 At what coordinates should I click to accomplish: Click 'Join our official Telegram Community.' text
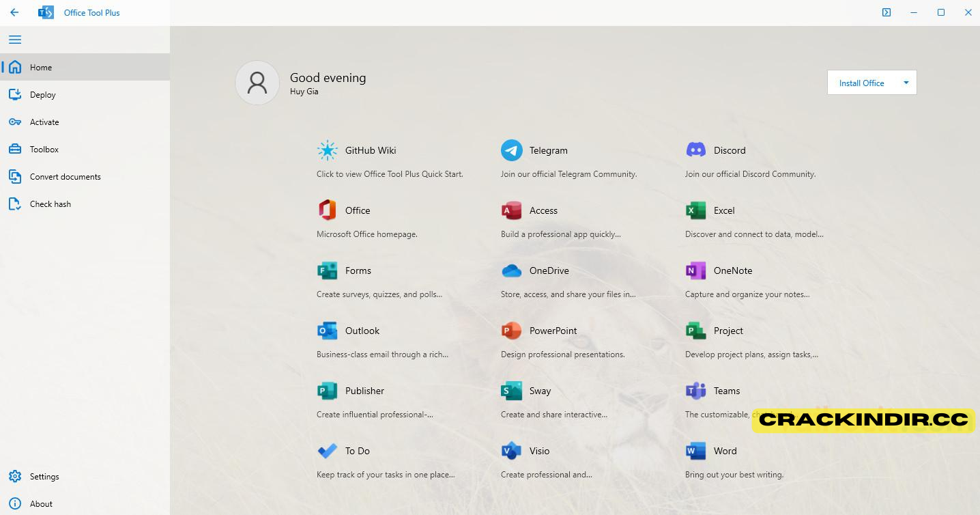point(569,174)
